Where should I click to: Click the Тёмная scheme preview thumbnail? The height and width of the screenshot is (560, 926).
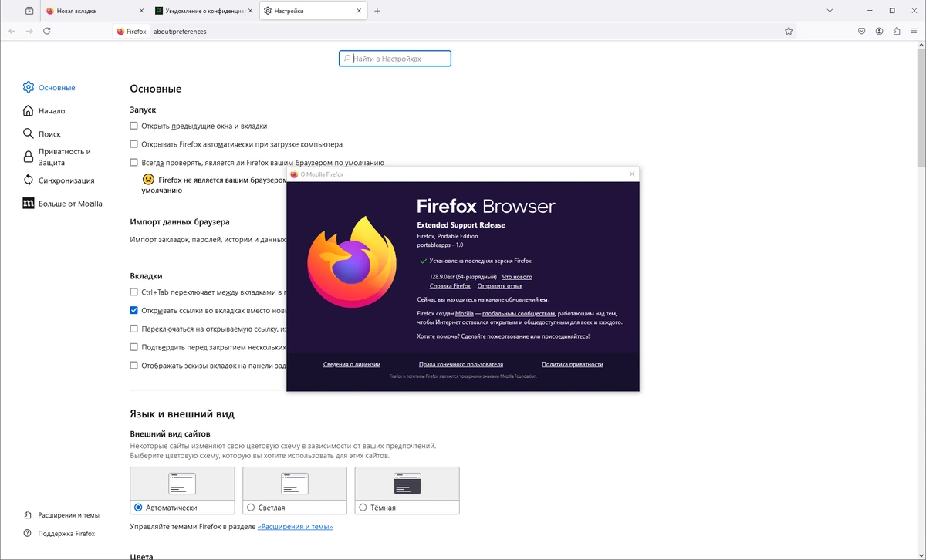point(407,484)
